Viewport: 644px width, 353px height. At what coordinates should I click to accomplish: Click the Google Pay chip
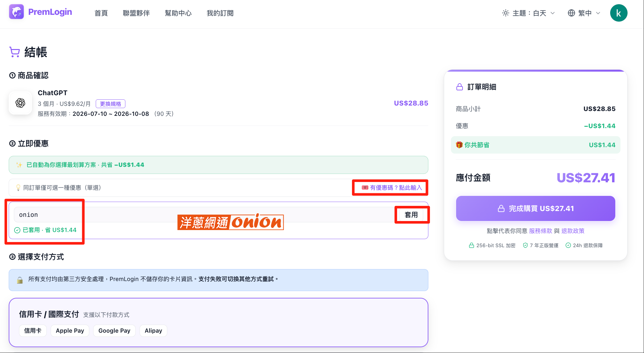pyautogui.click(x=114, y=331)
